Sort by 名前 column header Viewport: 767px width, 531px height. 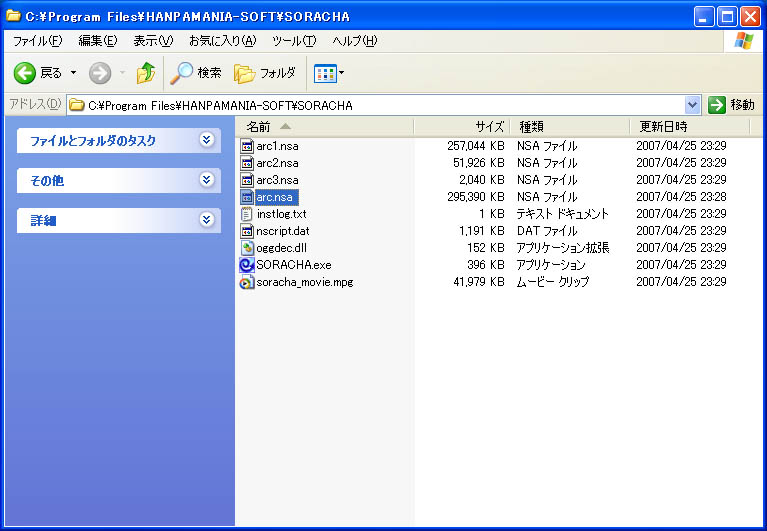(x=325, y=127)
